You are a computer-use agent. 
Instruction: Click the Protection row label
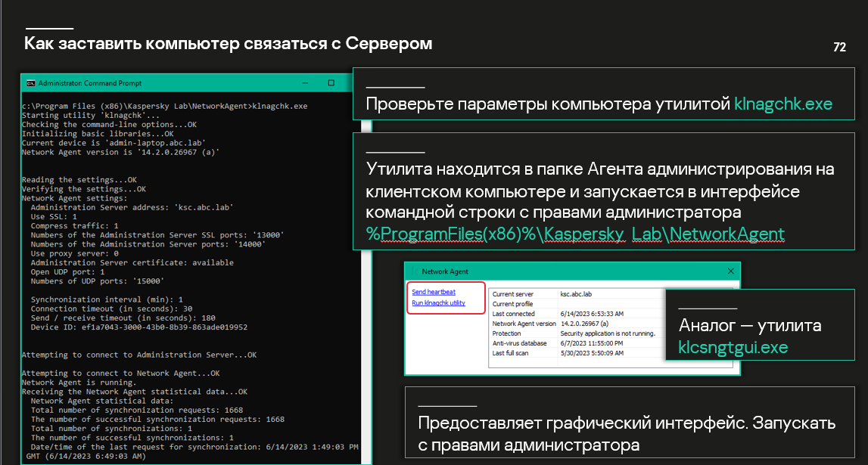(x=506, y=333)
